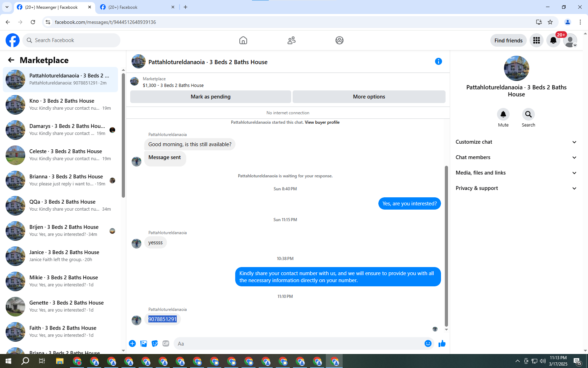Click the chat messages scrollbar
The image size is (588, 368).
pyautogui.click(x=446, y=246)
